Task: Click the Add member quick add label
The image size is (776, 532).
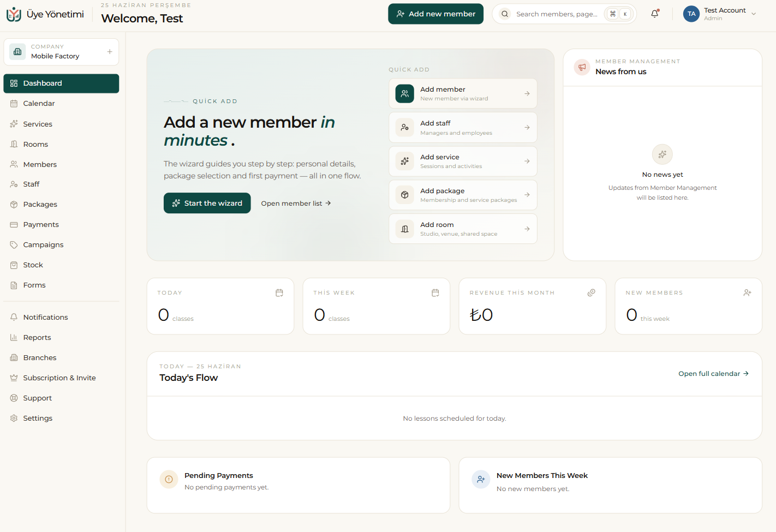Action: 443,89
